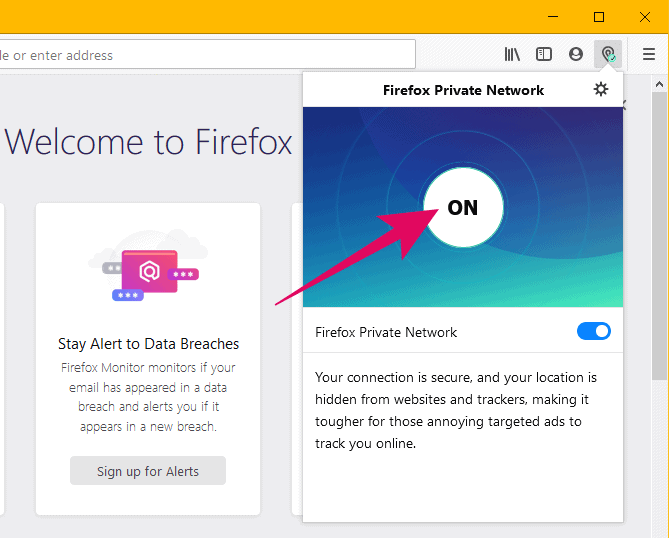Click the Sign up for Alerts button
This screenshot has width=669, height=538.
148,471
